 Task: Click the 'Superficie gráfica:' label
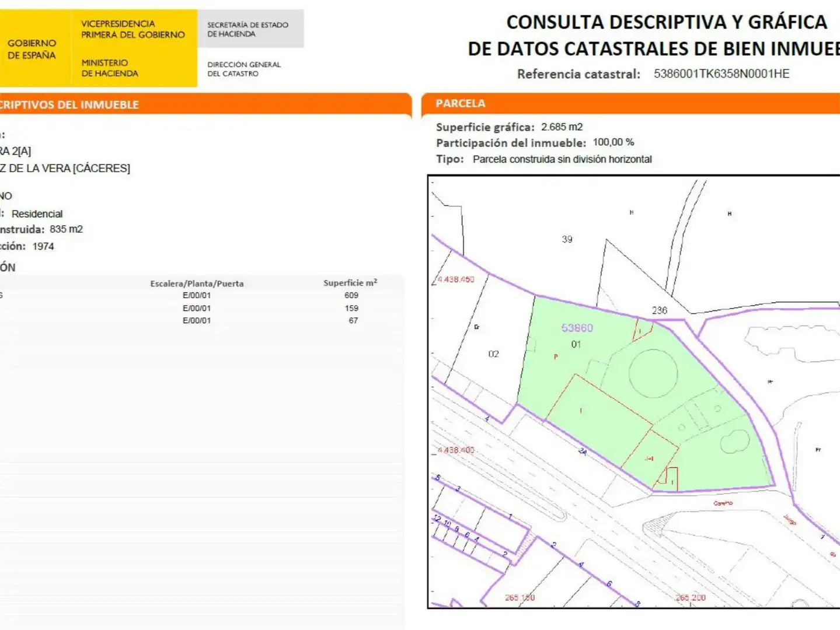pos(485,127)
